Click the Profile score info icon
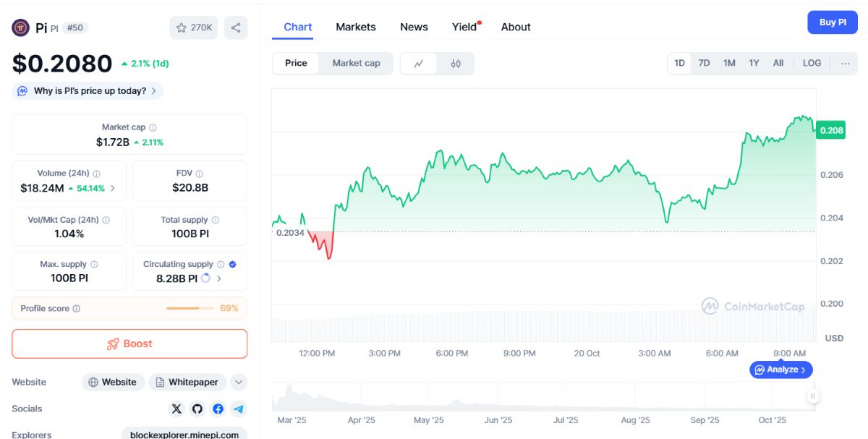 (77, 309)
